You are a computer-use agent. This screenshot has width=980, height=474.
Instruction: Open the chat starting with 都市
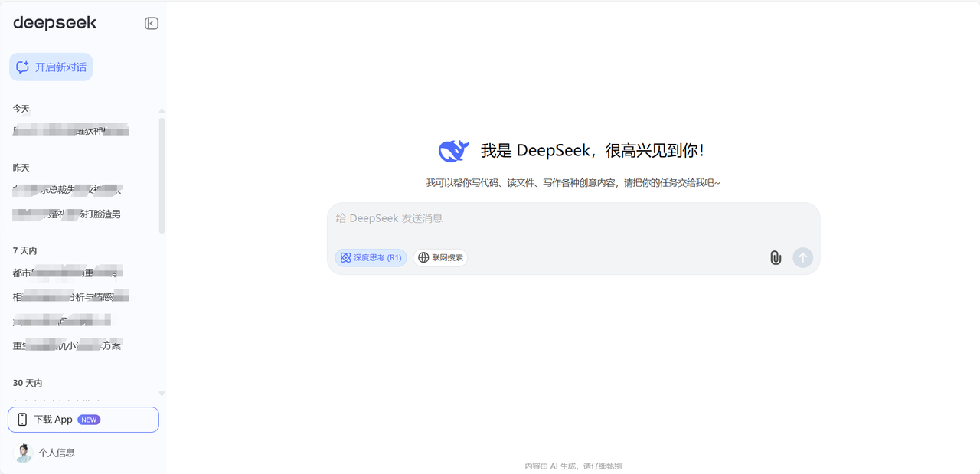click(x=69, y=273)
